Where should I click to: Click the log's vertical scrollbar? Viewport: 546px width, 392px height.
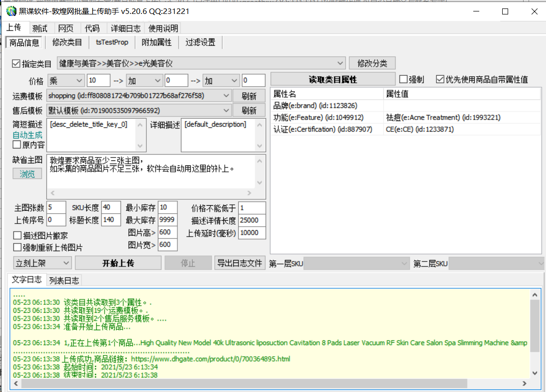click(535, 334)
